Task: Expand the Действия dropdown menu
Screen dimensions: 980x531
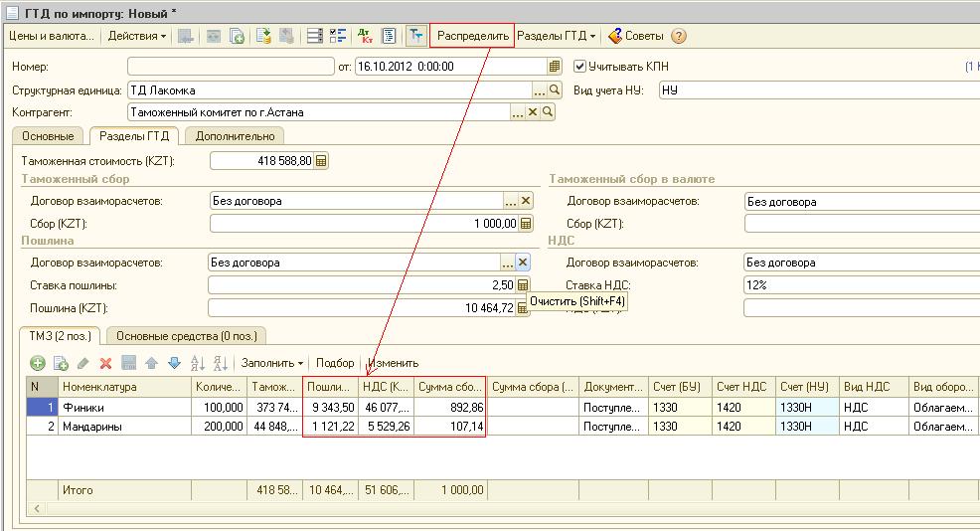Action: 137,36
